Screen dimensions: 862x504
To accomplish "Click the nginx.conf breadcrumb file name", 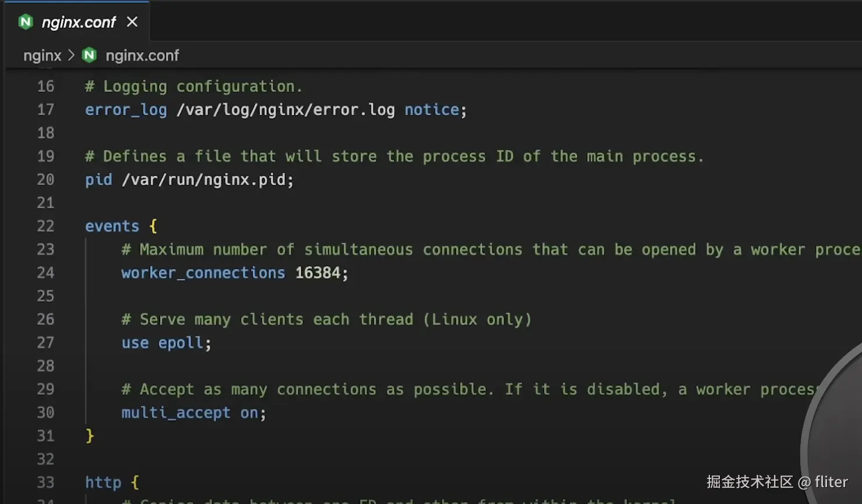I will [142, 55].
